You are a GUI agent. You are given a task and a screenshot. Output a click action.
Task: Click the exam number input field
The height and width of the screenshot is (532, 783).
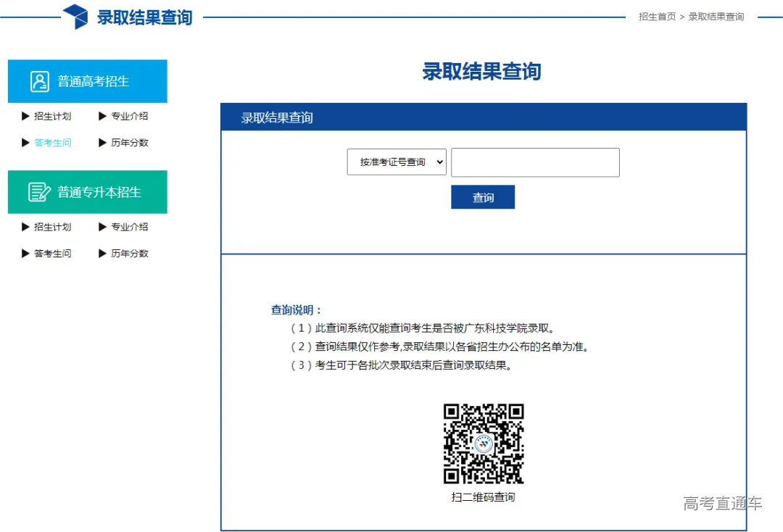535,162
